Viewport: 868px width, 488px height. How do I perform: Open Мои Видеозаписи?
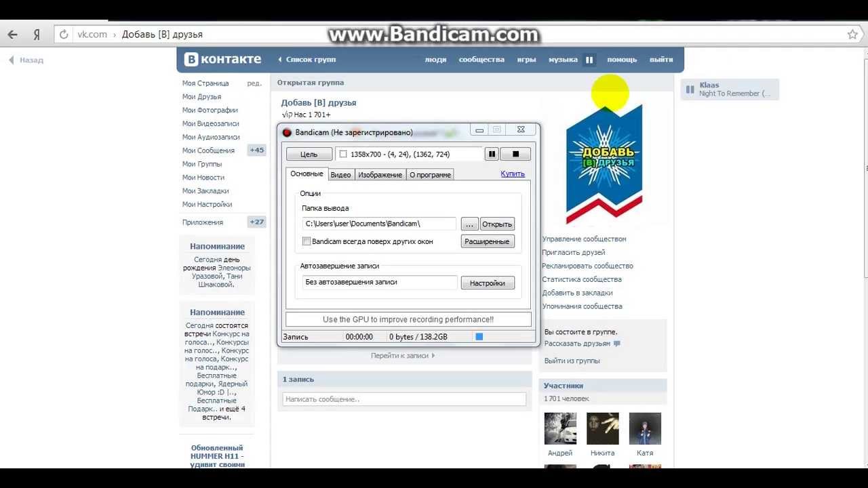[211, 124]
